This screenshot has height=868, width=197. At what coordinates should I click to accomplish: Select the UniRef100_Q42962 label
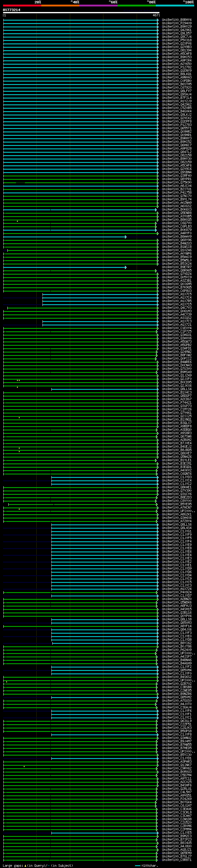(x=176, y=104)
